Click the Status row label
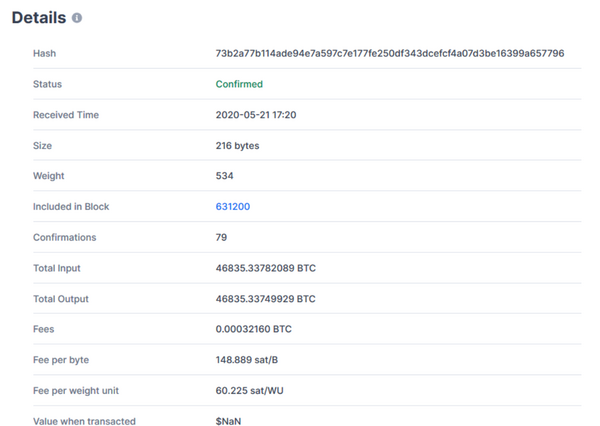The width and height of the screenshot is (600, 426). 47,84
